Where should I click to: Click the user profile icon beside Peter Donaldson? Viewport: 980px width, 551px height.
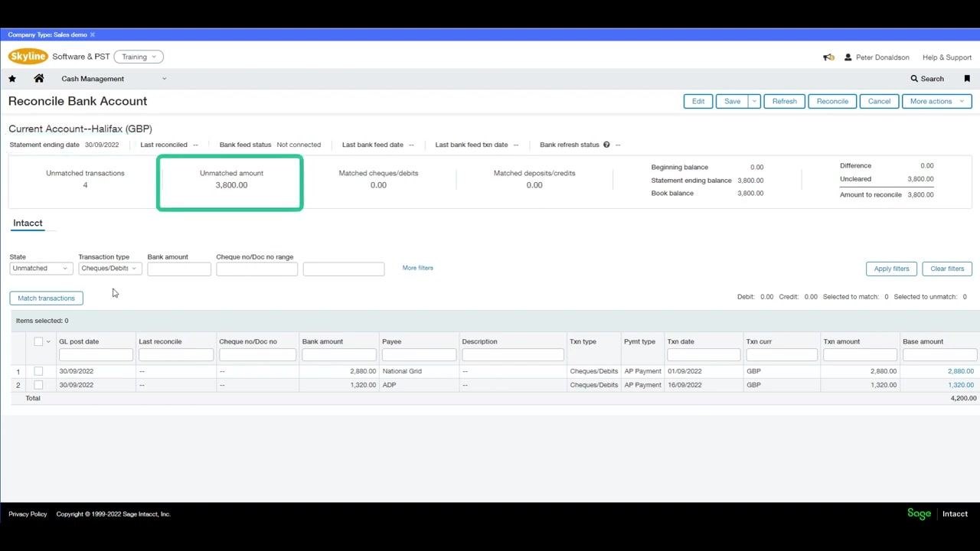point(848,57)
